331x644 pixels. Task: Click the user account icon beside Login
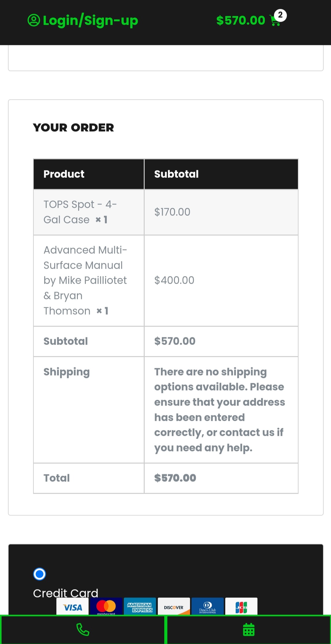pos(34,21)
